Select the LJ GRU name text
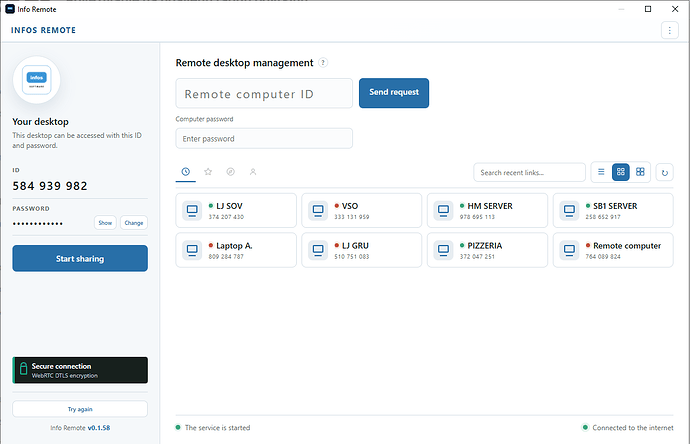This screenshot has height=444, width=690. tap(355, 246)
